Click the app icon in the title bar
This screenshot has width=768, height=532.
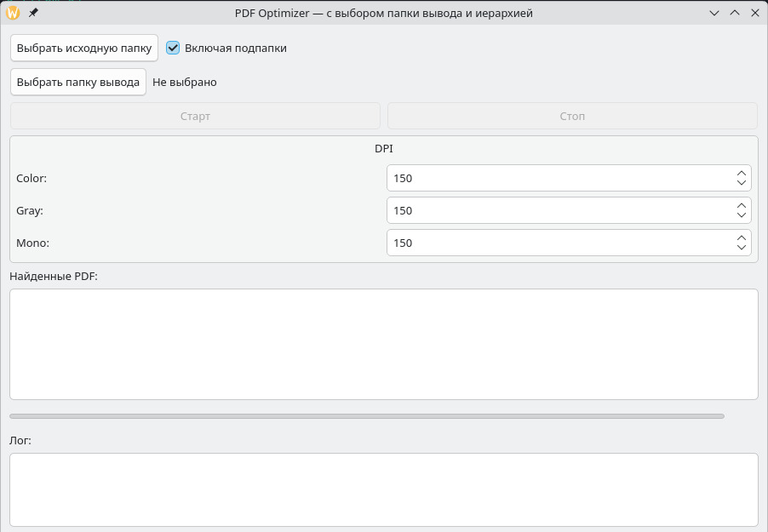pos(13,13)
